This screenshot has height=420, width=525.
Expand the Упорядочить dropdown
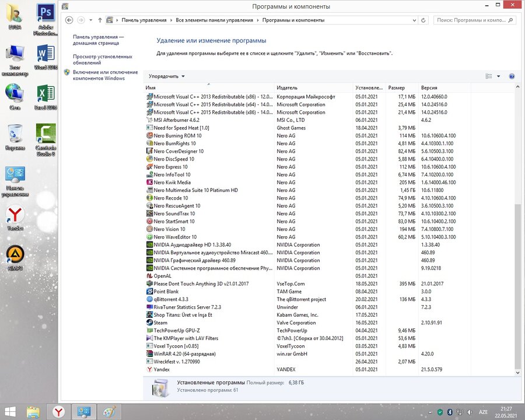[166, 76]
